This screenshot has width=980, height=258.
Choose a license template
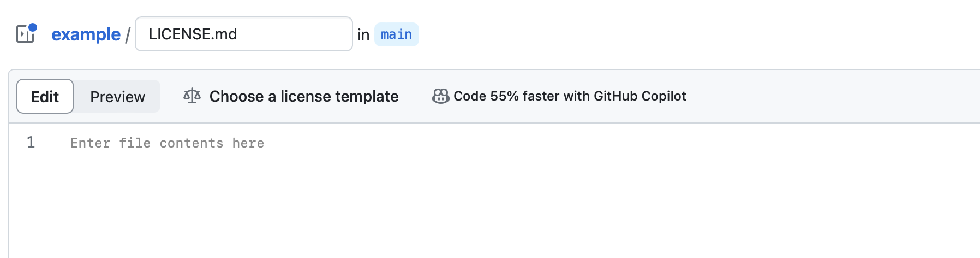click(304, 96)
